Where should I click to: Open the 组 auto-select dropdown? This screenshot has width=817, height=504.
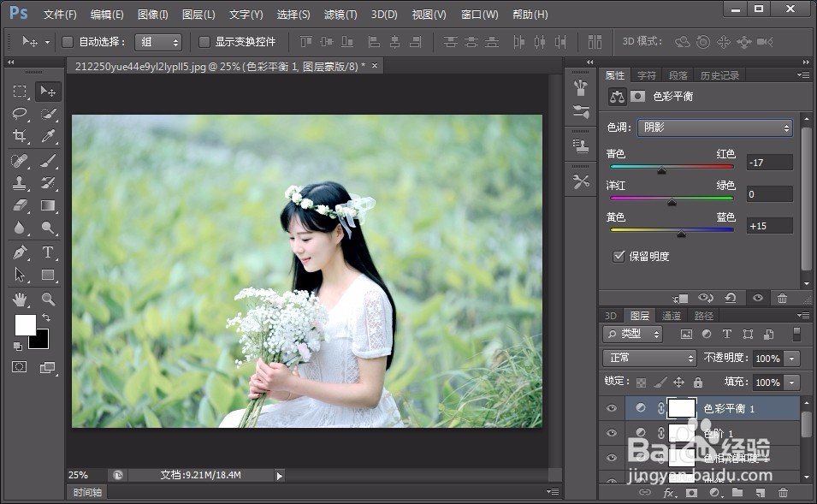click(158, 42)
